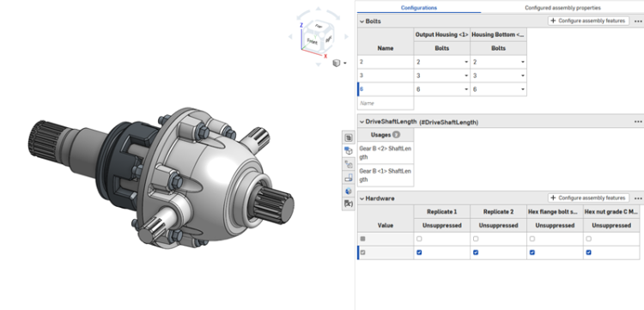
Task: Open the variable table (x) icon
Action: click(x=349, y=204)
